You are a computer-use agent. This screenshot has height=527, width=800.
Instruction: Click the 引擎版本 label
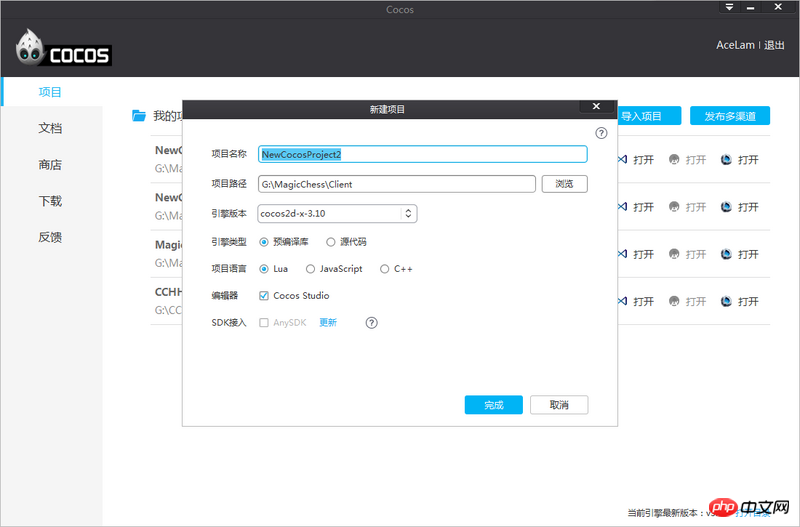[x=229, y=213]
